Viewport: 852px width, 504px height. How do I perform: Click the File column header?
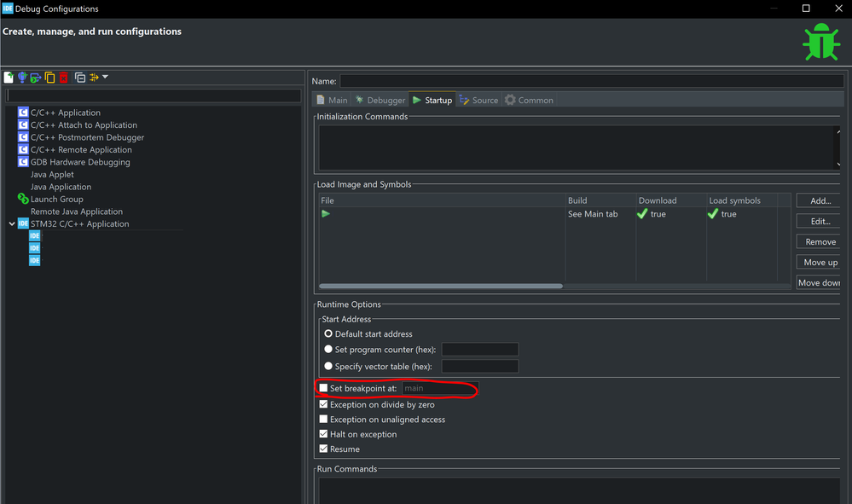pos(442,200)
